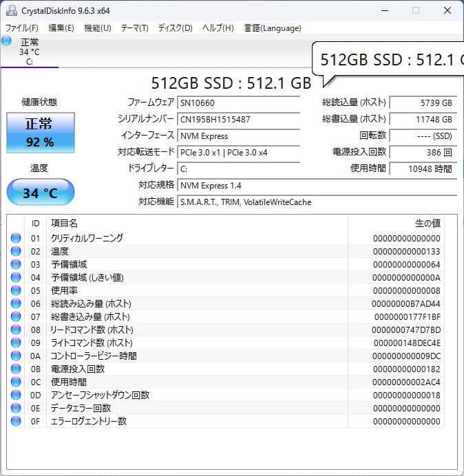
Task: Open the 編集(E) menu
Action: pos(61,28)
